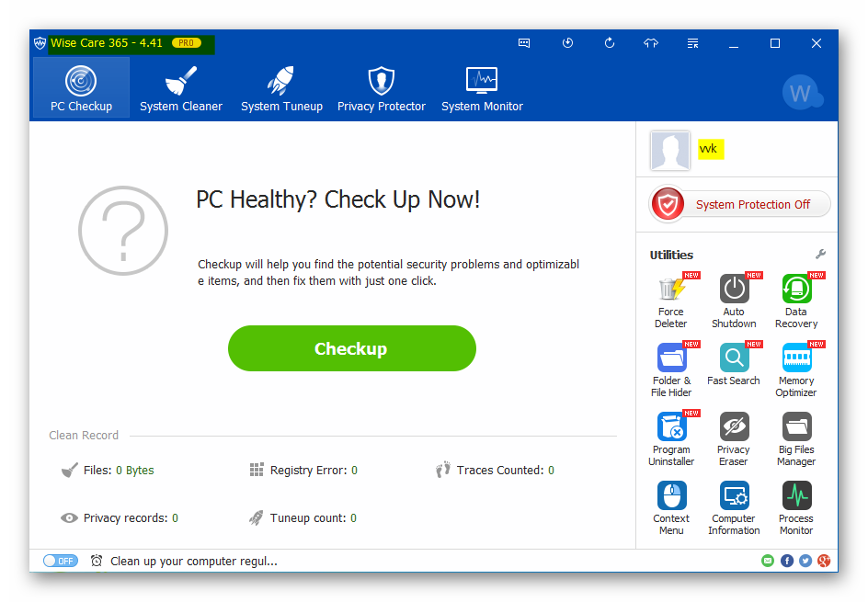Viewport: 868px width, 602px height.
Task: Click the Wise Care 365 title text
Action: (107, 42)
